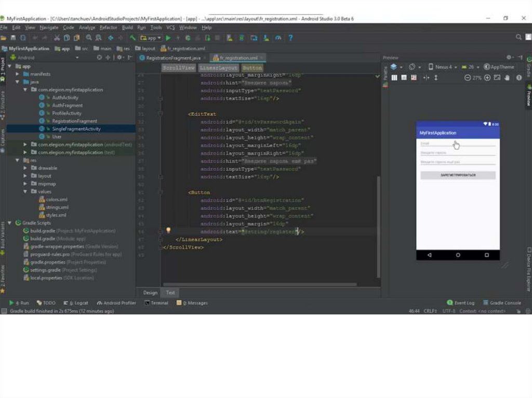The width and height of the screenshot is (532, 398).
Task: Open the help question mark icon
Action: click(290, 38)
